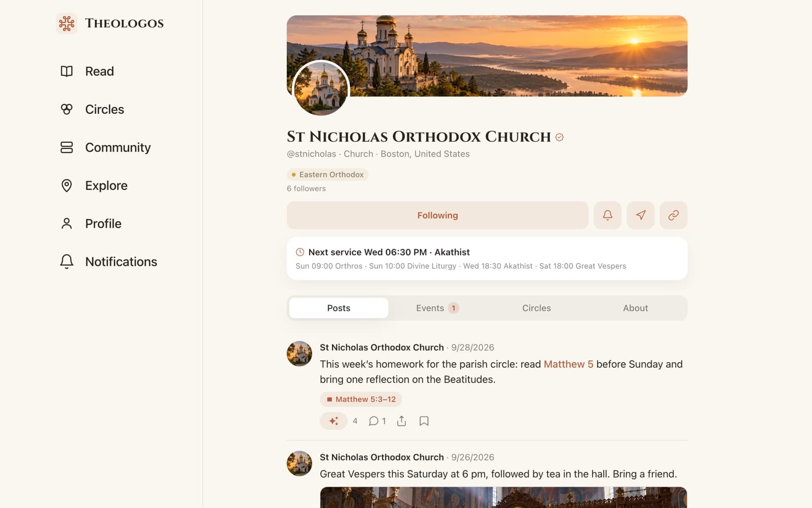The height and width of the screenshot is (508, 812).
Task: Switch to the Events tab
Action: coord(437,308)
